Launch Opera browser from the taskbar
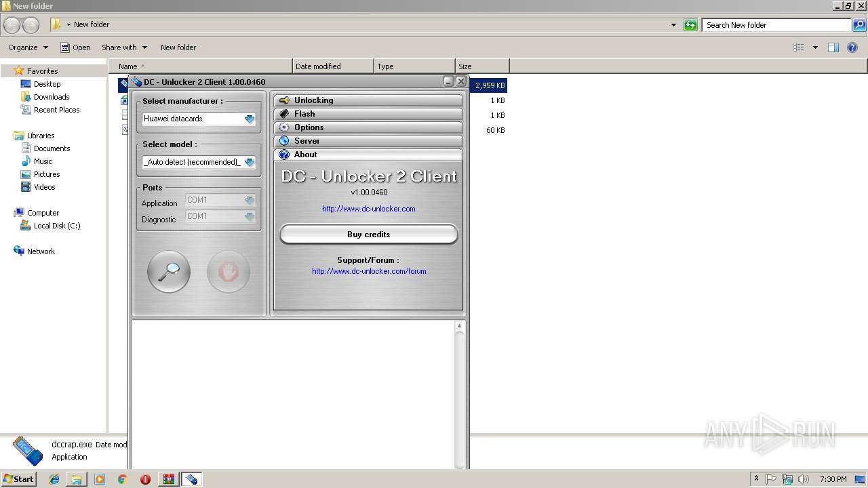The height and width of the screenshot is (488, 868). coord(145,479)
